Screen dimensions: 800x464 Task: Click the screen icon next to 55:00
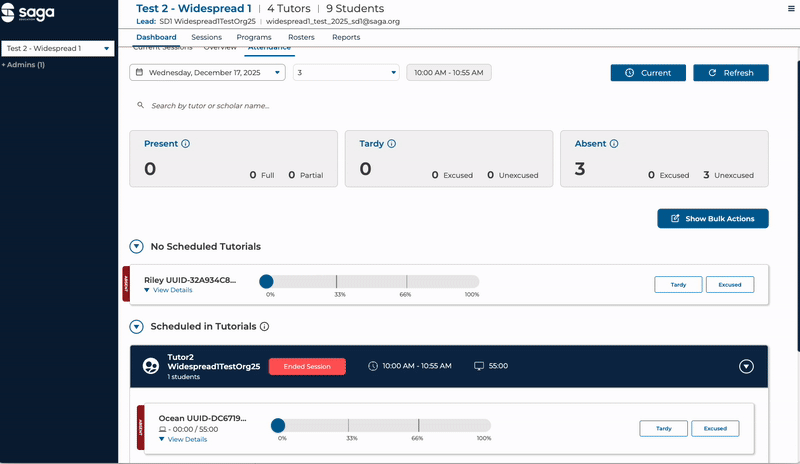[479, 366]
